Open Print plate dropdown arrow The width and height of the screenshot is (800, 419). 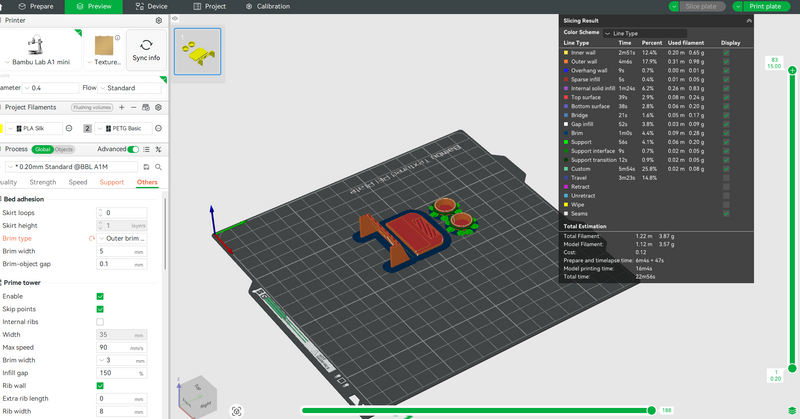(737, 7)
